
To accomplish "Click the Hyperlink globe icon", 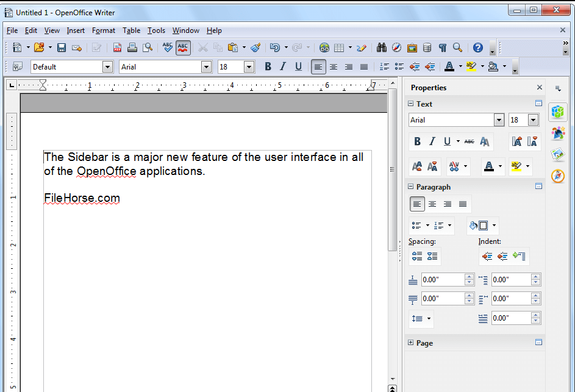I will click(x=324, y=48).
